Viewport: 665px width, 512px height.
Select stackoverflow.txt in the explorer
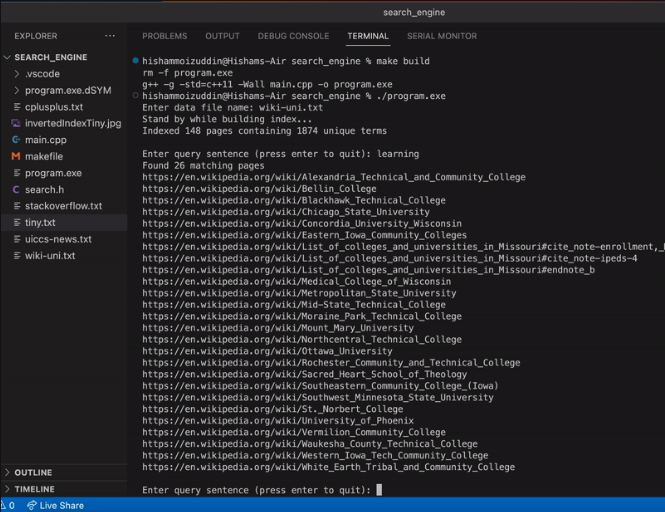point(64,206)
